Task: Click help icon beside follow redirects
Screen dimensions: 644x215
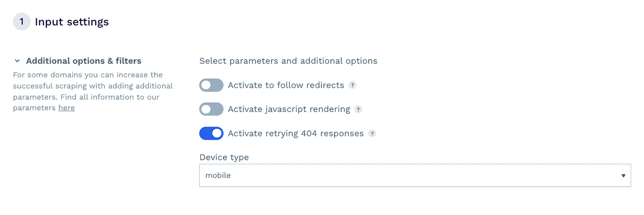Action: coord(352,85)
